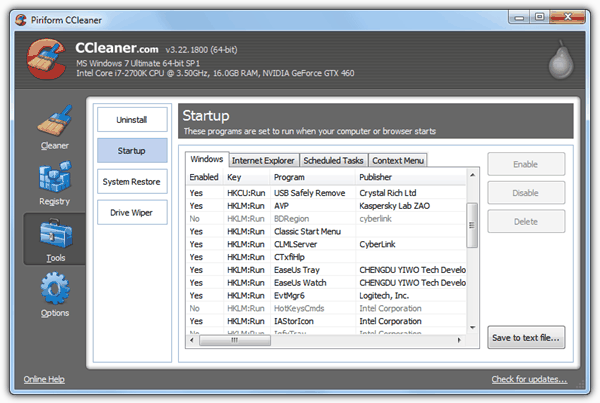Open Drive Wiper tool
600x403 pixels.
point(132,212)
